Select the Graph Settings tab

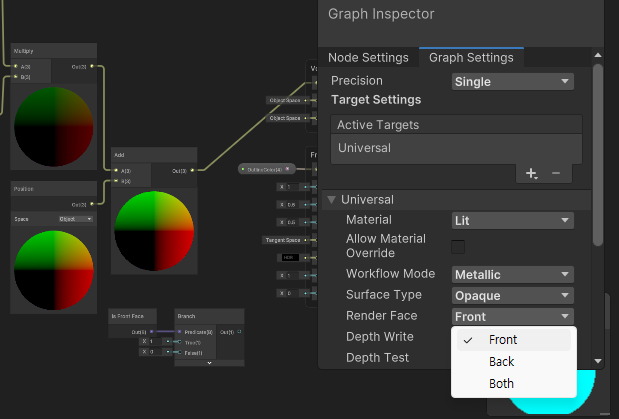471,58
